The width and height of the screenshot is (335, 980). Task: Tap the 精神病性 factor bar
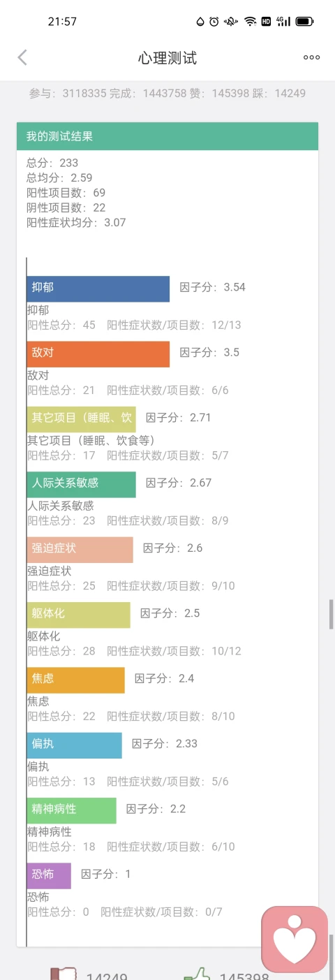click(72, 810)
